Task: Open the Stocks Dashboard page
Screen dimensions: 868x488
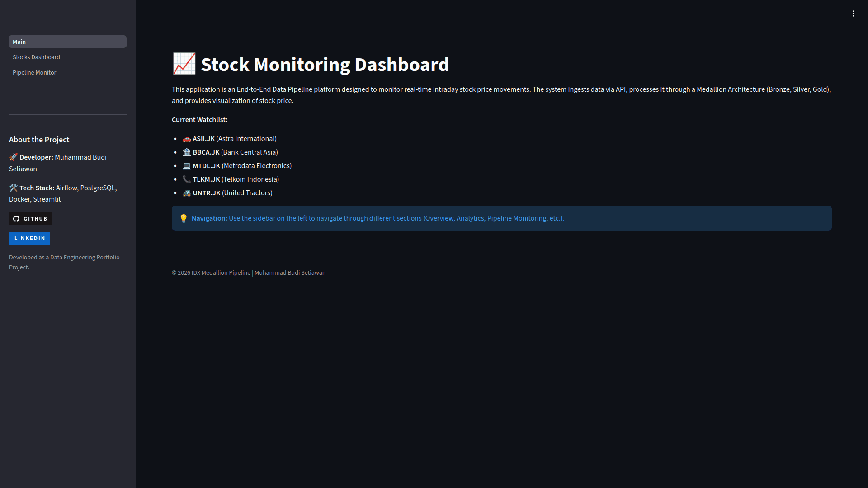Action: 68,57
